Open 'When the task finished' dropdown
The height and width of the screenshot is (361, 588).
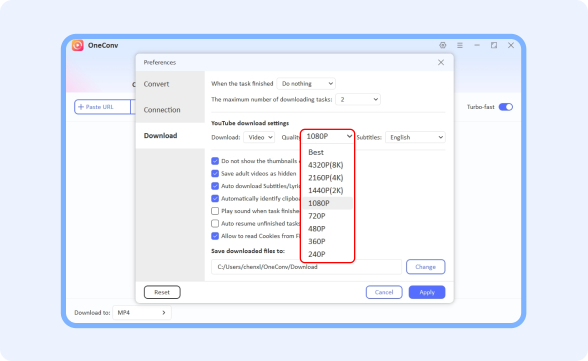point(306,84)
